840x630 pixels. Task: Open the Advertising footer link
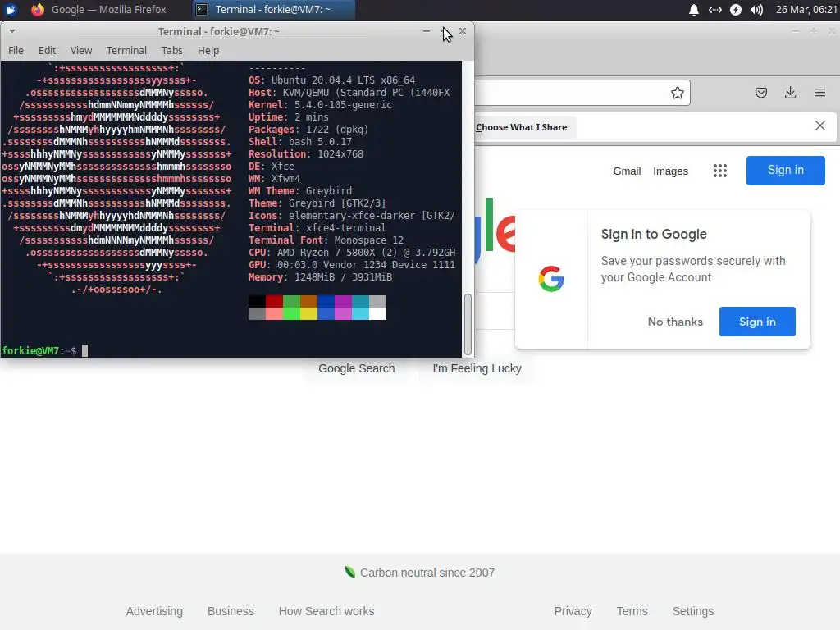(154, 611)
